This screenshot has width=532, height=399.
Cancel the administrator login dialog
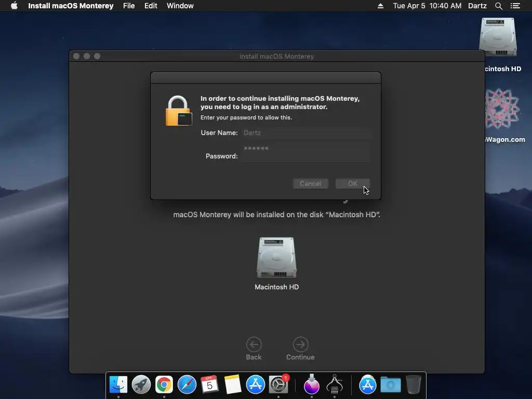[x=311, y=183]
